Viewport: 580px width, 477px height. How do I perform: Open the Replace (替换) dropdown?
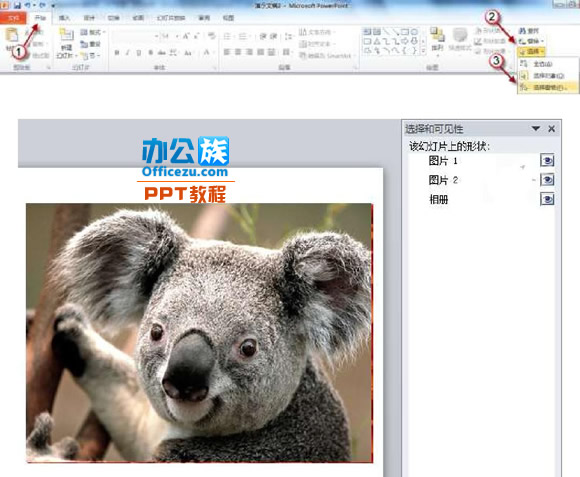531,41
